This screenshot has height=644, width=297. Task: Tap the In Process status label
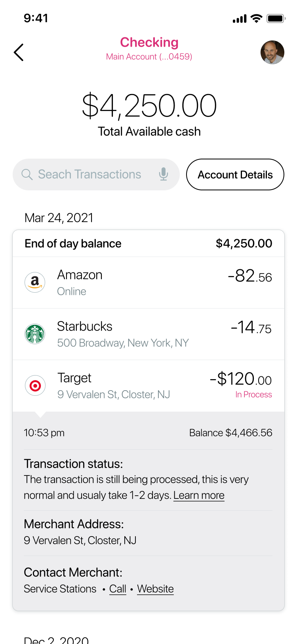[x=253, y=395]
